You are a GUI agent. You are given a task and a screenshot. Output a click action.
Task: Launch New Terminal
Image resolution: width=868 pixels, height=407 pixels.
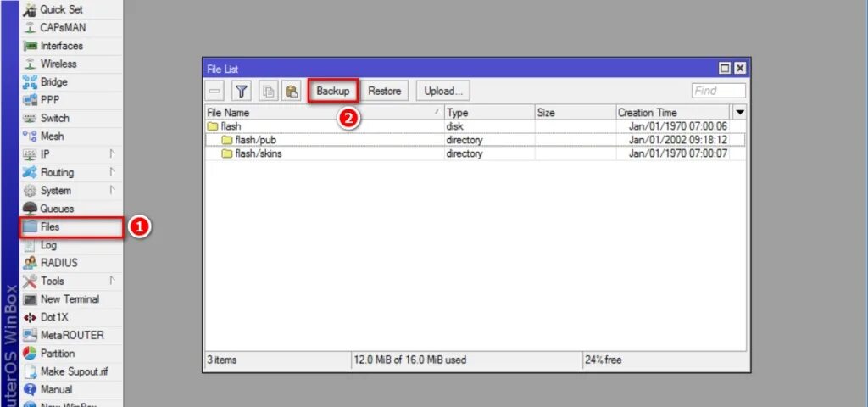tap(71, 299)
